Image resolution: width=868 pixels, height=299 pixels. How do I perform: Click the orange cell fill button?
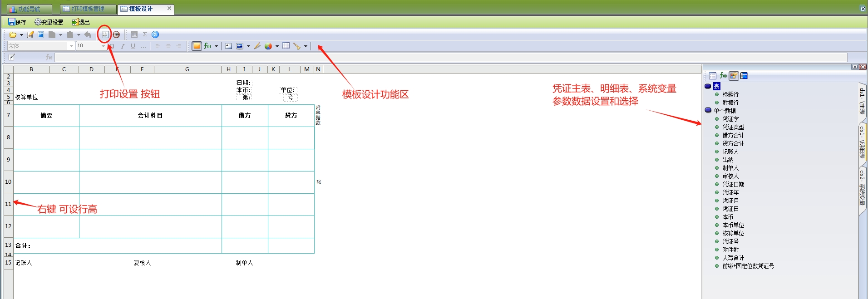[197, 46]
